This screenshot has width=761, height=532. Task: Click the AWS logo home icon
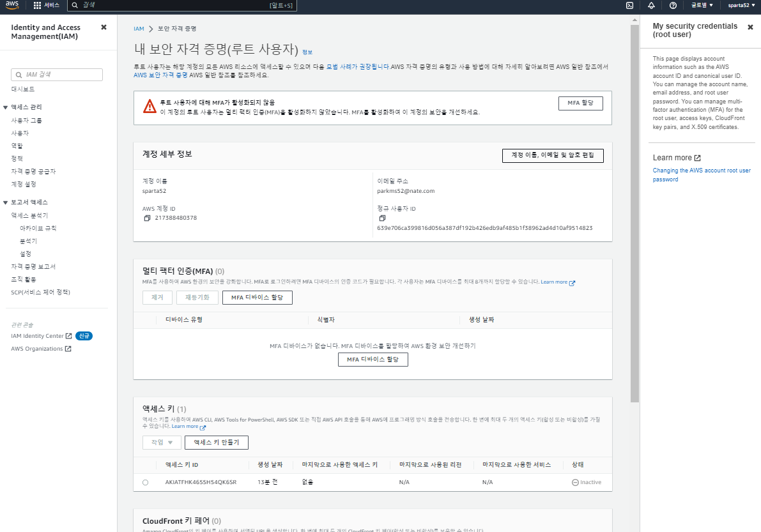(12, 5)
